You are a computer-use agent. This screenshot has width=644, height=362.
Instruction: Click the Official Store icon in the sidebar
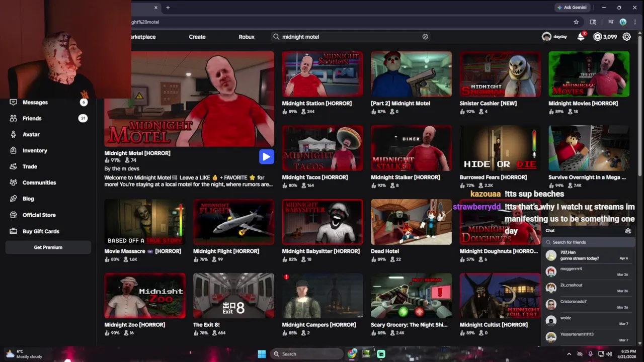pyautogui.click(x=13, y=215)
